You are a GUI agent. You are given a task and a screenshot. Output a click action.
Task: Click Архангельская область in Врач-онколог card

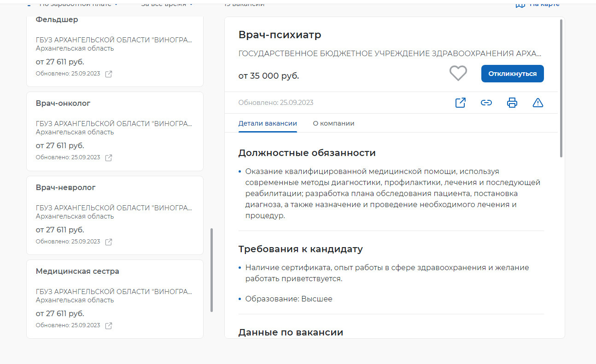(x=75, y=132)
